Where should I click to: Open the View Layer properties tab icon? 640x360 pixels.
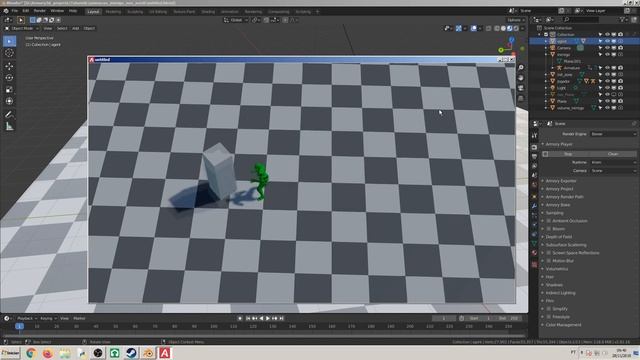click(x=534, y=166)
